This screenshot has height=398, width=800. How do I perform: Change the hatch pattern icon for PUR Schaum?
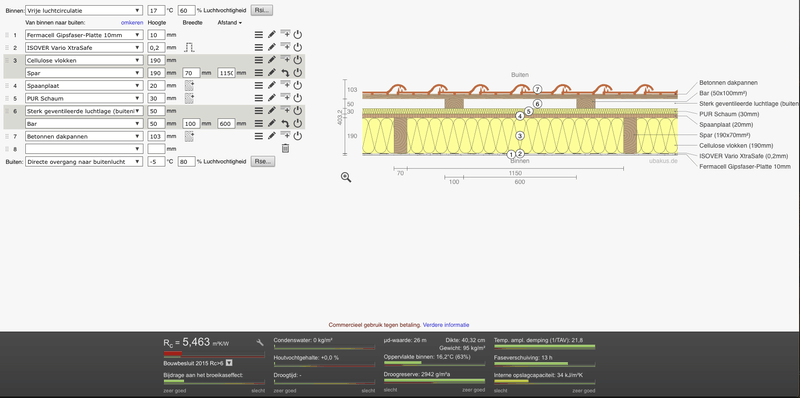coord(189,98)
